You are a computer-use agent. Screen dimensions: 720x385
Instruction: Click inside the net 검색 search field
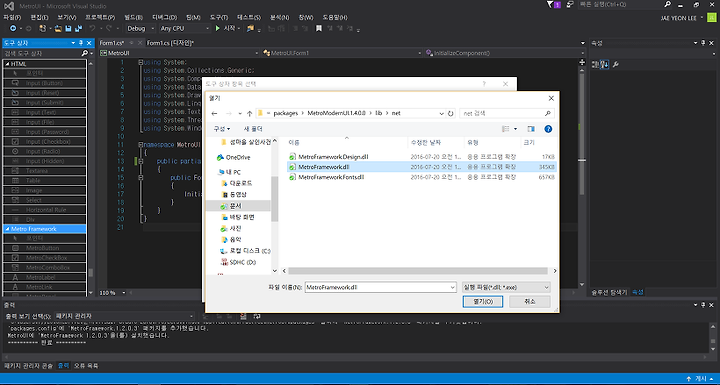click(x=507, y=113)
